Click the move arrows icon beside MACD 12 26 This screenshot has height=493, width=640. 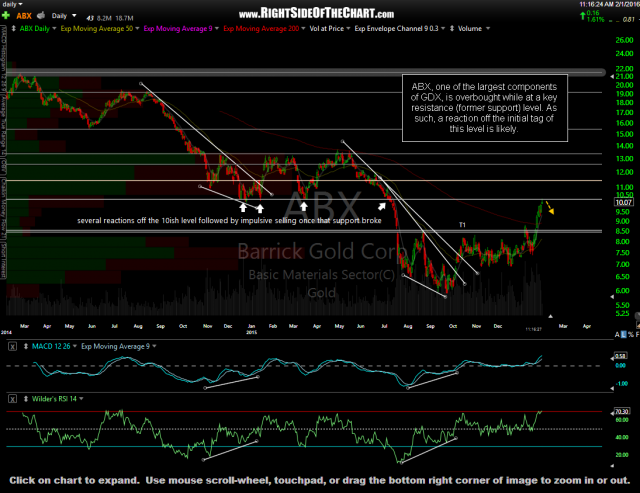[x=26, y=346]
